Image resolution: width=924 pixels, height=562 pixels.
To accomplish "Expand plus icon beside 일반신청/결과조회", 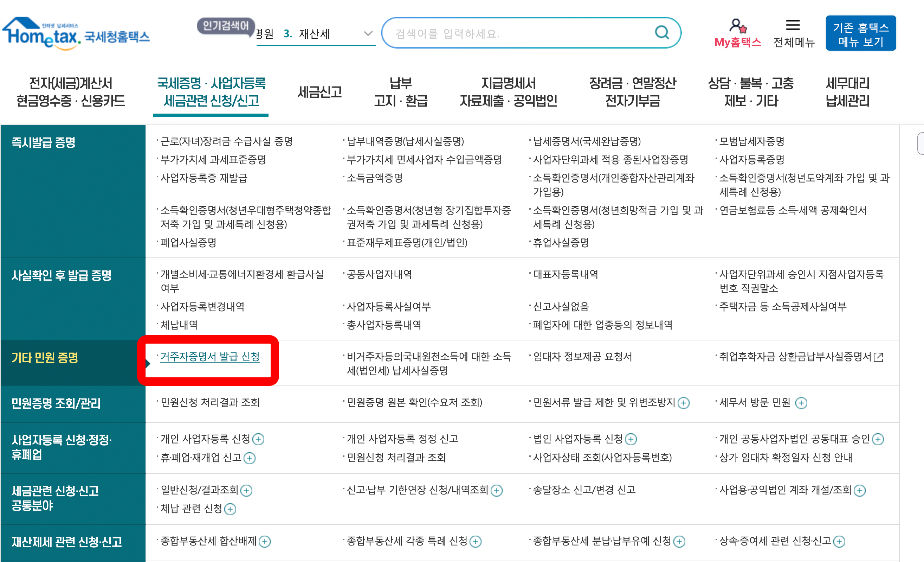I will tap(246, 491).
